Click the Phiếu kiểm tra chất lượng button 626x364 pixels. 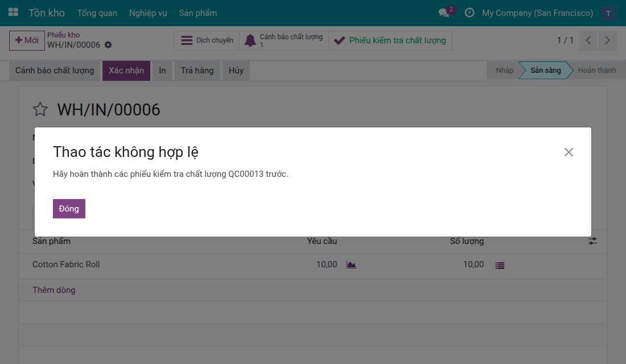pyautogui.click(x=390, y=40)
